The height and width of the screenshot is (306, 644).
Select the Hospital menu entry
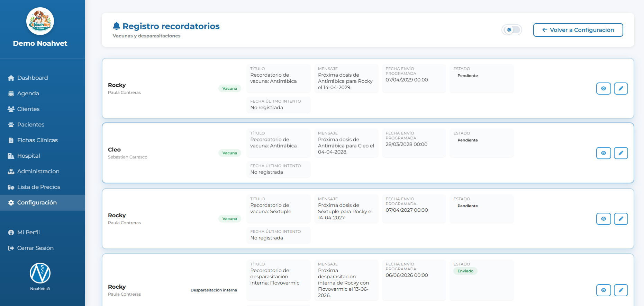(x=43, y=156)
